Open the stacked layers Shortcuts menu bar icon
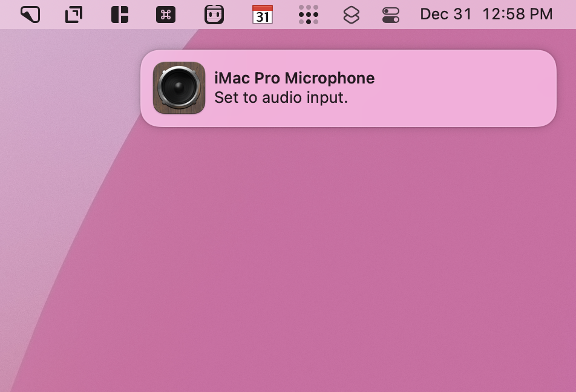This screenshot has height=392, width=576. coord(351,15)
